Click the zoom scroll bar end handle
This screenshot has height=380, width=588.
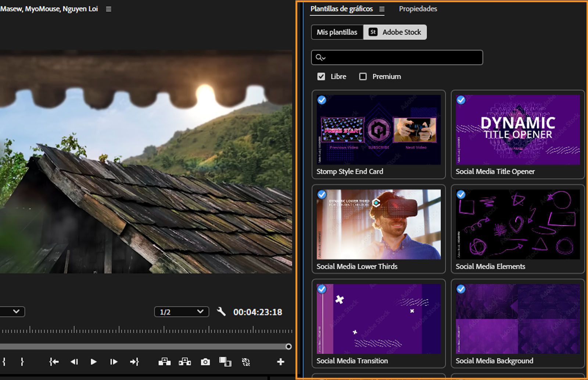(x=288, y=347)
